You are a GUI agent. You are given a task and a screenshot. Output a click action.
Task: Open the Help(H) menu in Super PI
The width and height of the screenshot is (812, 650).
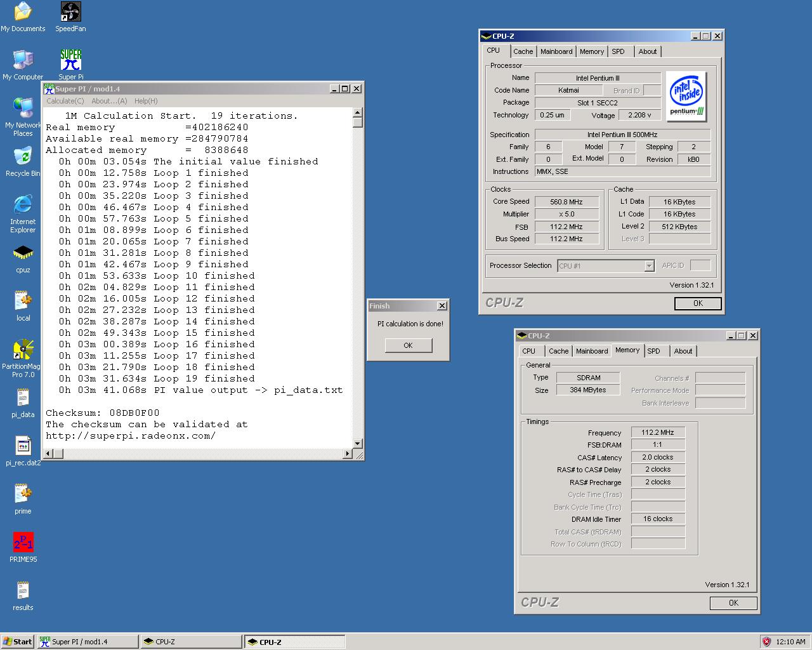pos(146,101)
